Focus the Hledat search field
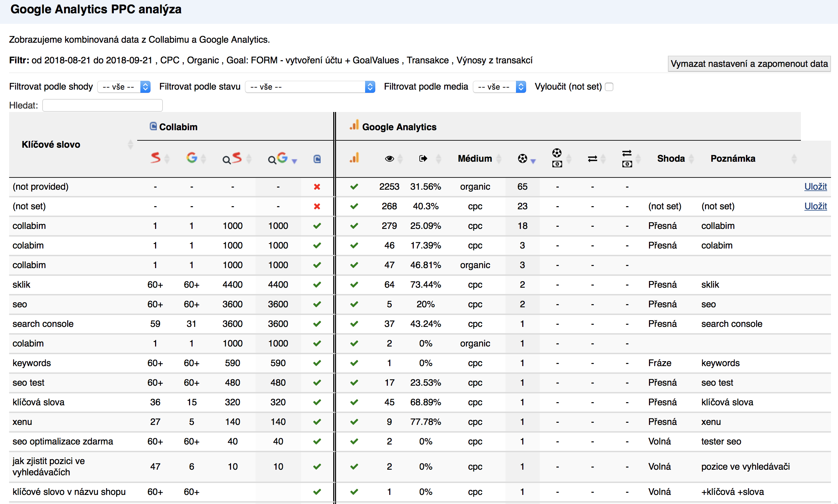 [103, 105]
